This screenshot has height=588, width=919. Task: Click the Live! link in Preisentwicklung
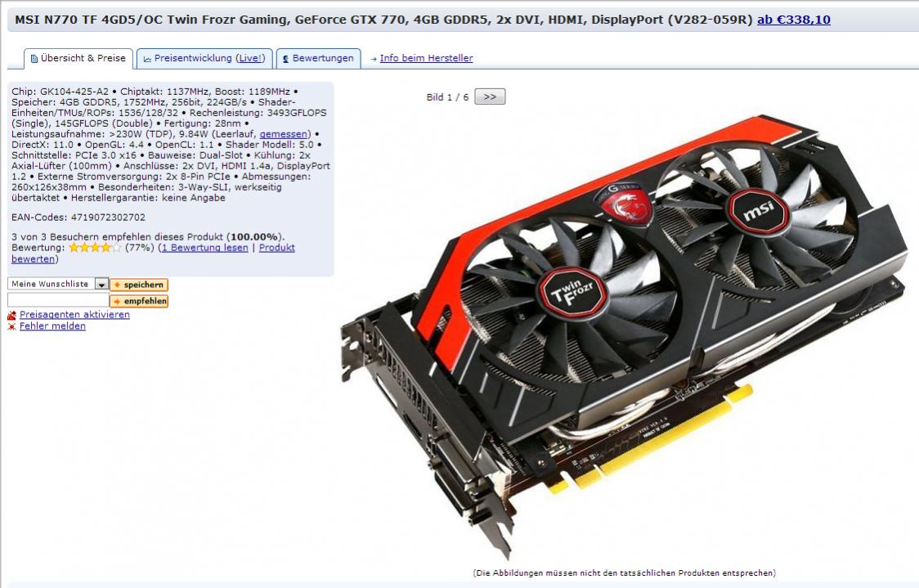(250, 59)
